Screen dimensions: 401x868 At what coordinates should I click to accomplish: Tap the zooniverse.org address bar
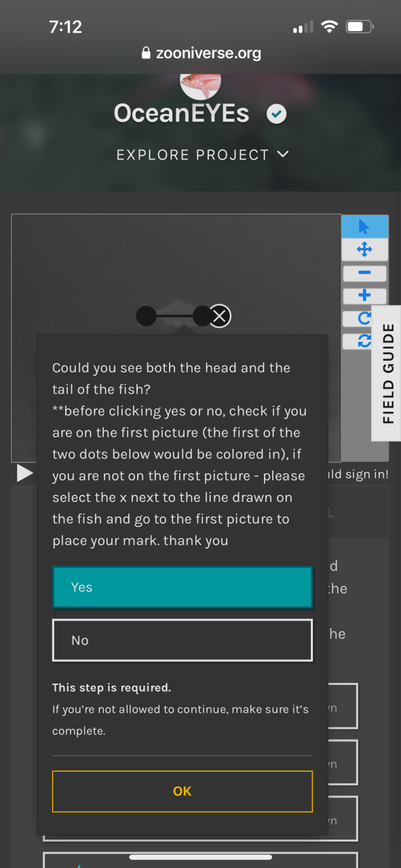pyautogui.click(x=200, y=54)
